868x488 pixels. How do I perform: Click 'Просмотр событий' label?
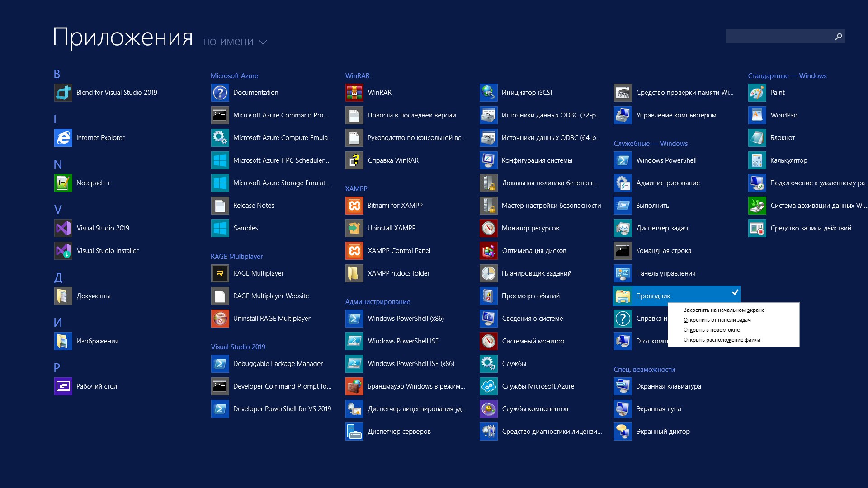coord(530,296)
